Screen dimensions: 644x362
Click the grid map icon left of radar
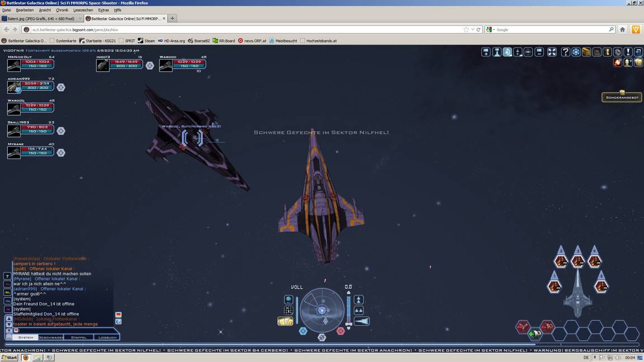tap(288, 310)
